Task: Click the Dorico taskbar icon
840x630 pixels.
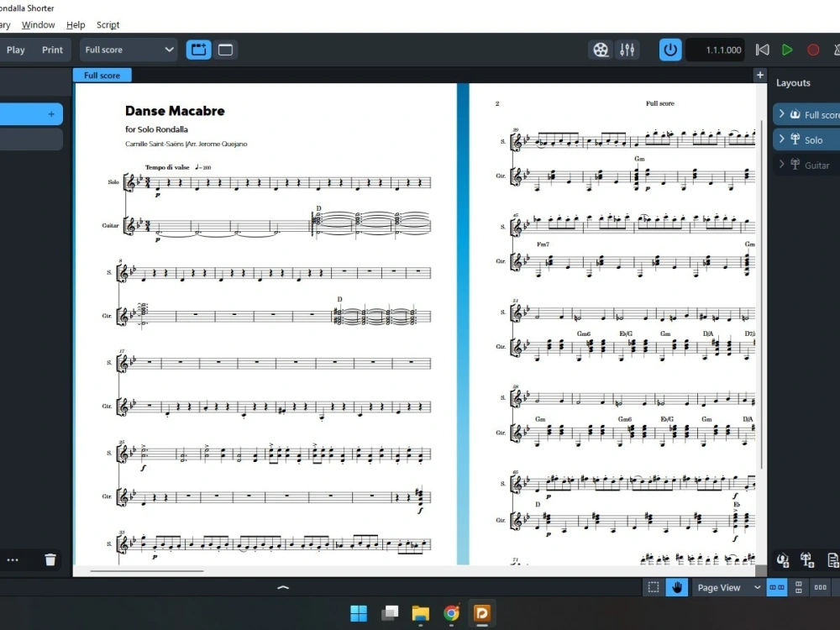Action: click(482, 613)
